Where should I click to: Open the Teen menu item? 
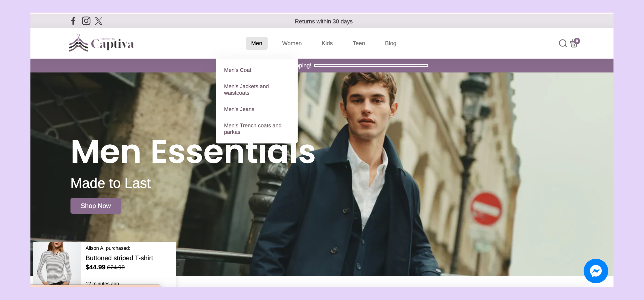point(358,43)
